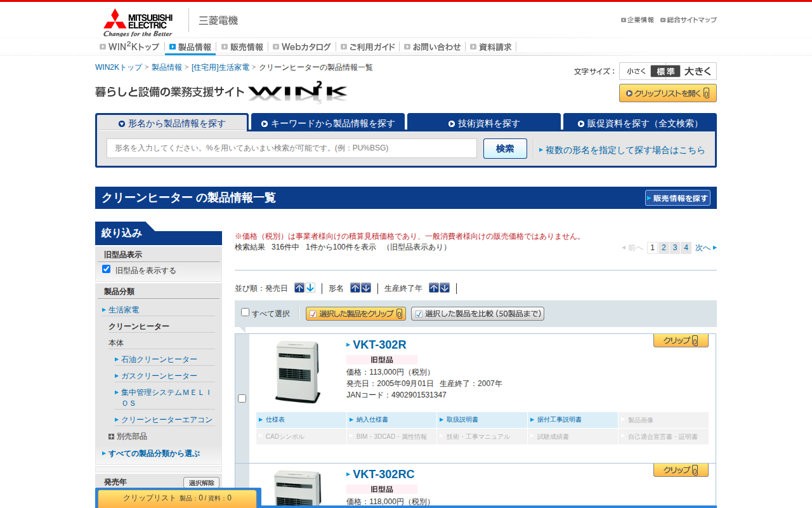Image resolution: width=812 pixels, height=508 pixels.
Task: Clip the selected products
Action: pos(356,314)
